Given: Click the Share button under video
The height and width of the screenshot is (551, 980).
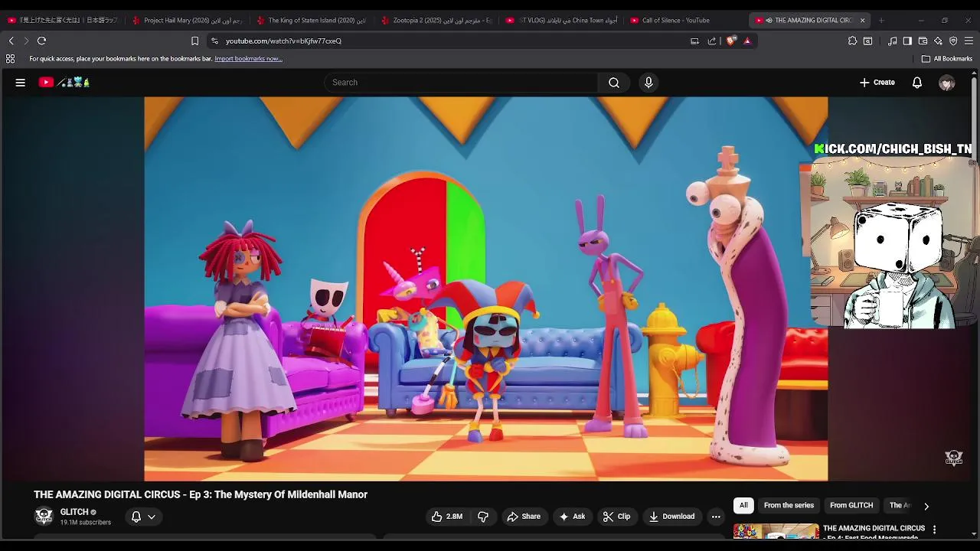Looking at the screenshot, I should [x=524, y=517].
